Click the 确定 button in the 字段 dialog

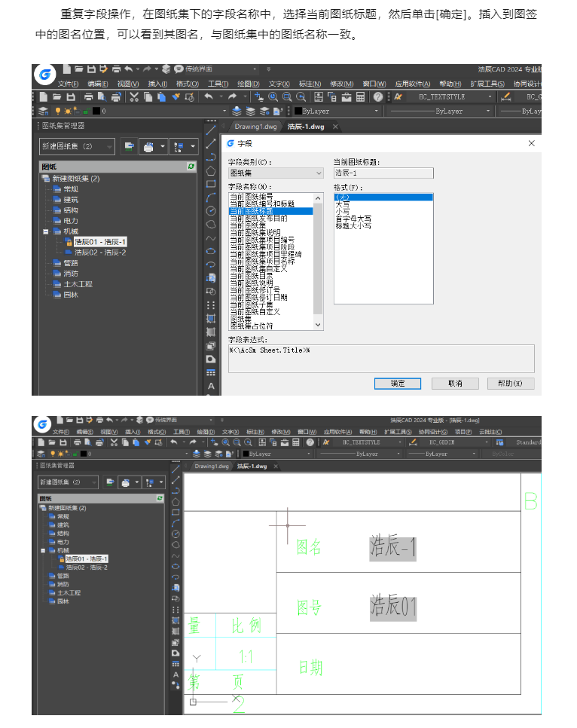(398, 384)
